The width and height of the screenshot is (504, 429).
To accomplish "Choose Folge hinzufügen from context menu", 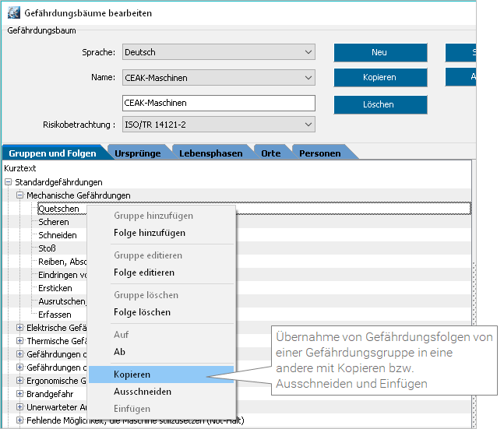I will click(x=149, y=233).
